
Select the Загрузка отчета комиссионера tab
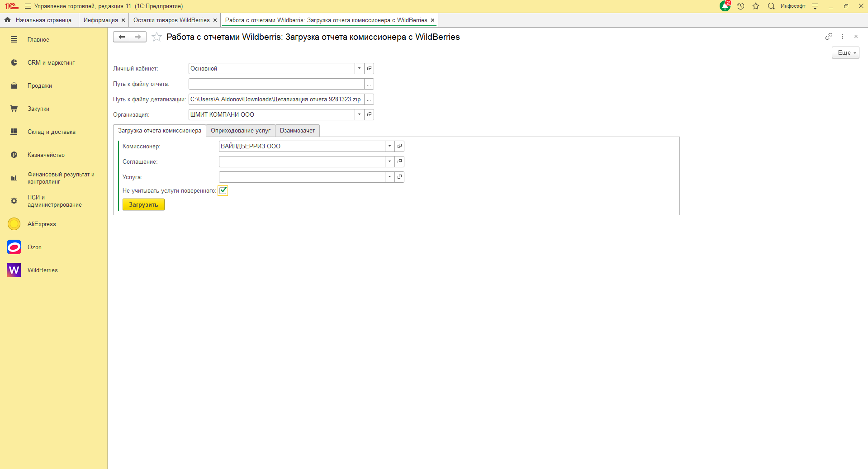coord(160,131)
